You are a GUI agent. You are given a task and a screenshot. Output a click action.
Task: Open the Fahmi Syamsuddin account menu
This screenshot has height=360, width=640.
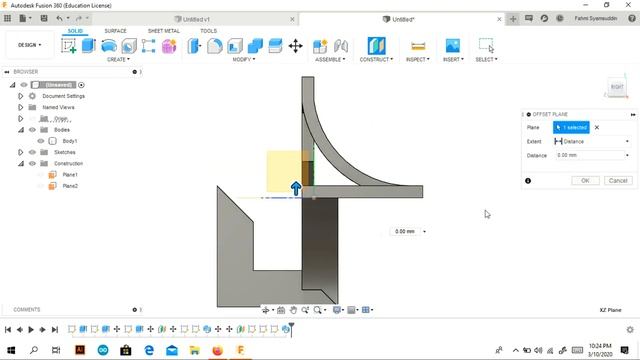tap(596, 18)
